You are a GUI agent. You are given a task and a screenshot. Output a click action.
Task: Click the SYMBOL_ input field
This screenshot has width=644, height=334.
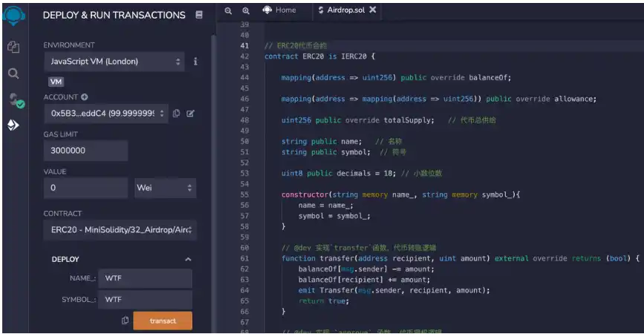point(145,300)
